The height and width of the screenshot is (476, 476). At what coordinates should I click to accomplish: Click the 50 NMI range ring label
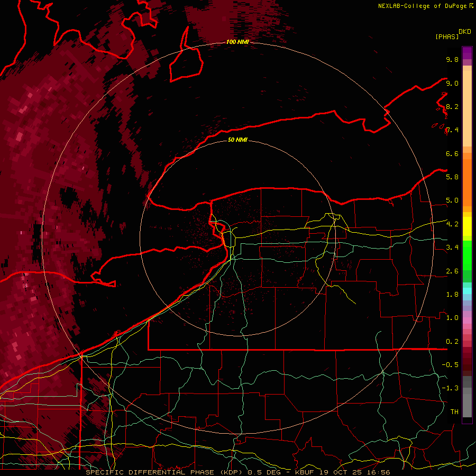click(237, 140)
